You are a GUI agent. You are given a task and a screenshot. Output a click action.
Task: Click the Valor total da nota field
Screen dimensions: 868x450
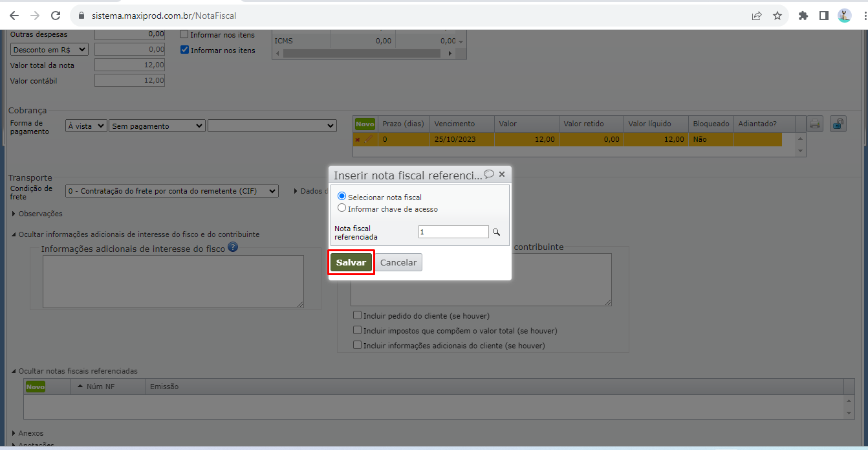coord(129,65)
